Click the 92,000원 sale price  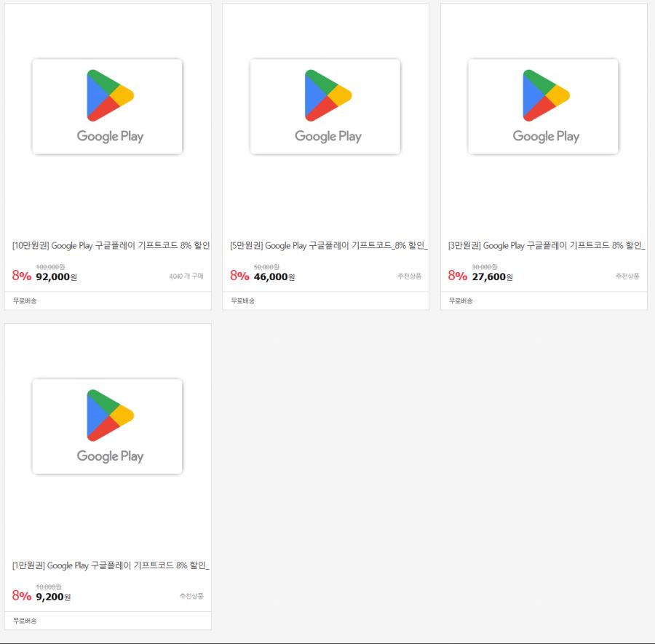[x=57, y=277]
